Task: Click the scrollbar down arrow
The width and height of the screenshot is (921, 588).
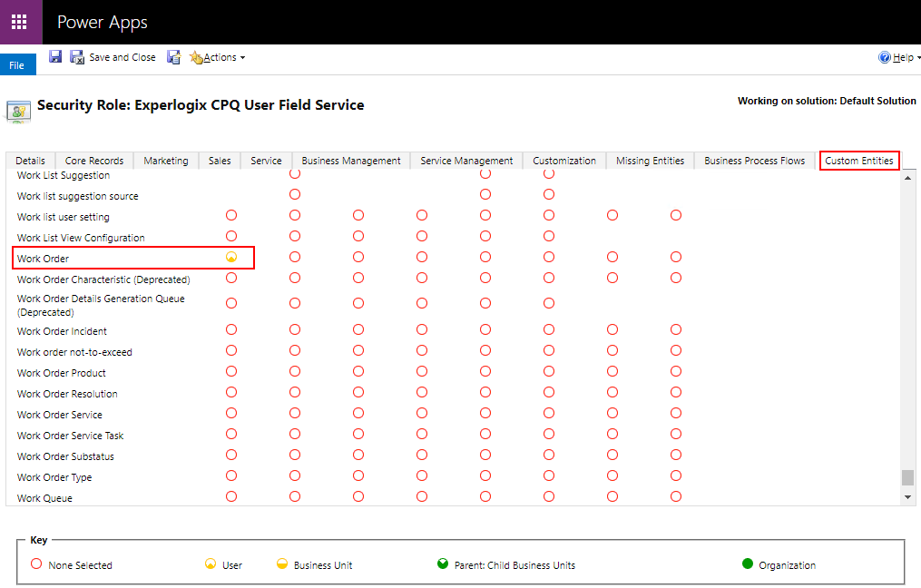Action: click(908, 497)
